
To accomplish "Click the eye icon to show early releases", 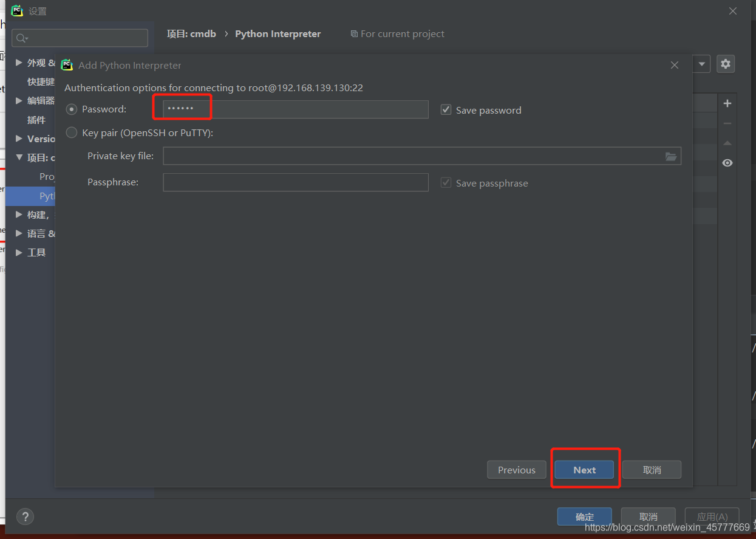I will (727, 163).
